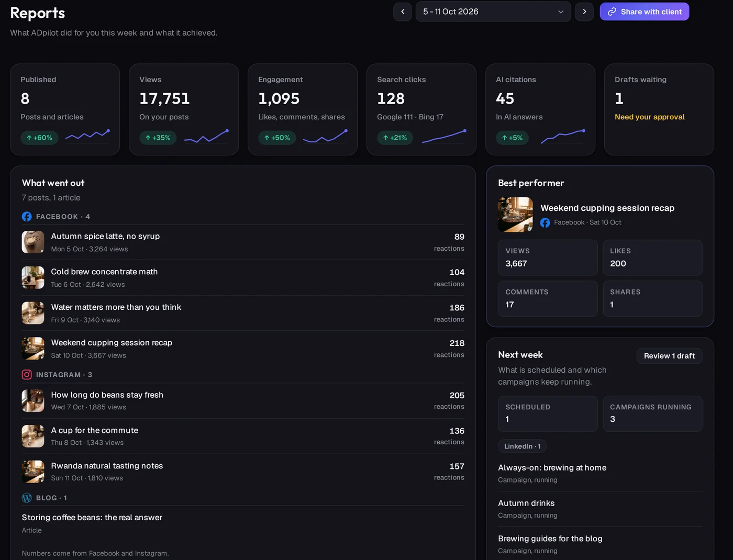
Task: Click Facebook icon beside Sat 10 Oct
Action: [545, 223]
